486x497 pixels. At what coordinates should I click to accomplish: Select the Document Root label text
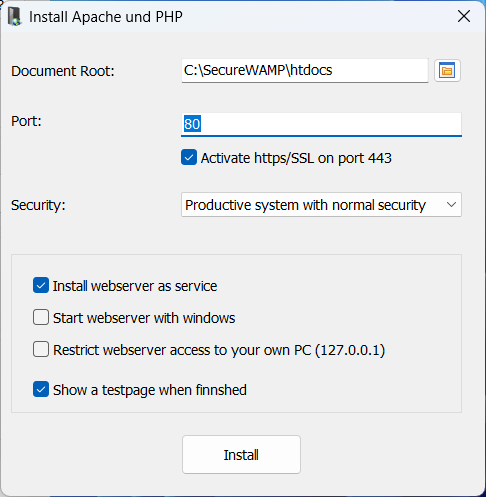63,71
